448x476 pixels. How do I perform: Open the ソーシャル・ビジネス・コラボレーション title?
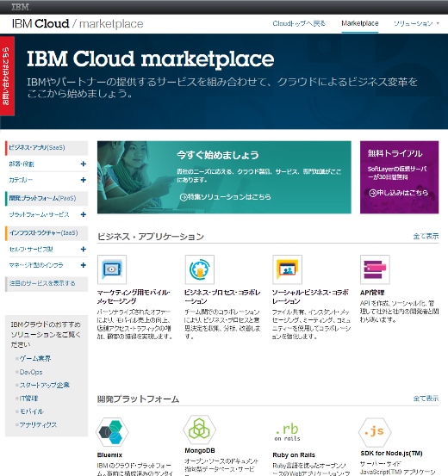pos(310,297)
